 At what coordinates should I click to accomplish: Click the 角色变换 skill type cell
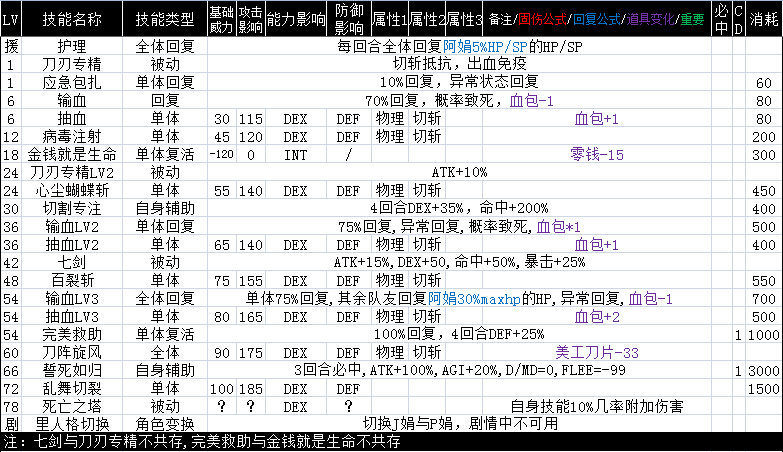(165, 424)
